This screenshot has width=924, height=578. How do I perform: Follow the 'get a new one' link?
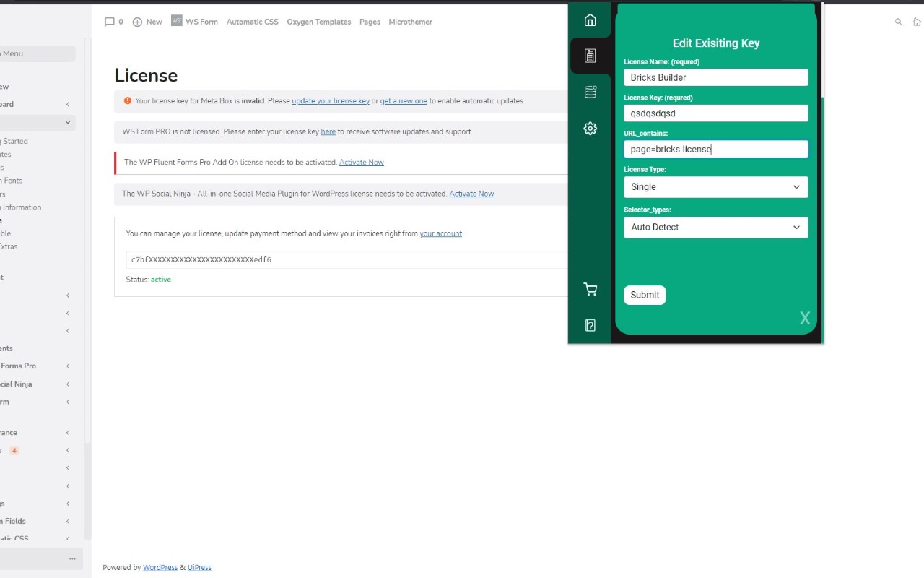[404, 101]
